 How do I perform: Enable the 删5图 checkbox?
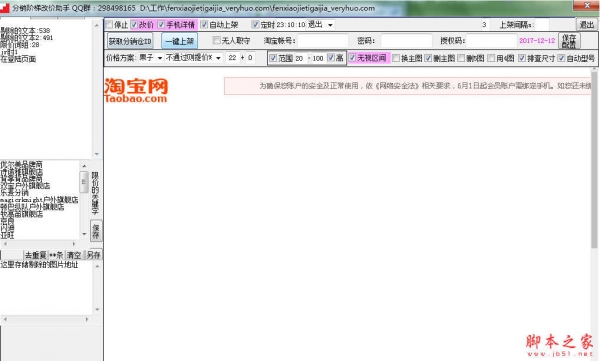click(461, 58)
